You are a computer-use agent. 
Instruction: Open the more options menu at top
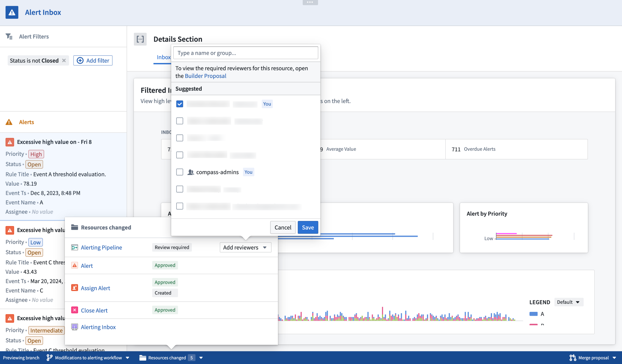click(x=310, y=2)
